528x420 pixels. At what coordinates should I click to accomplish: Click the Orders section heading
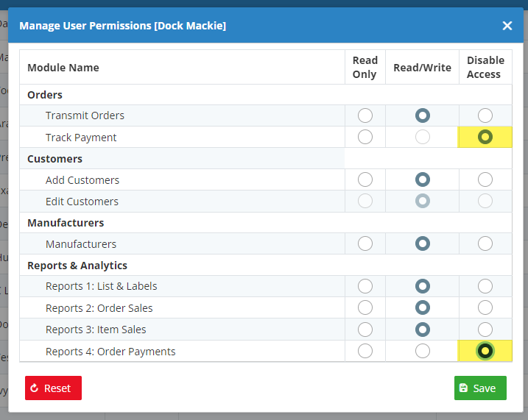45,95
